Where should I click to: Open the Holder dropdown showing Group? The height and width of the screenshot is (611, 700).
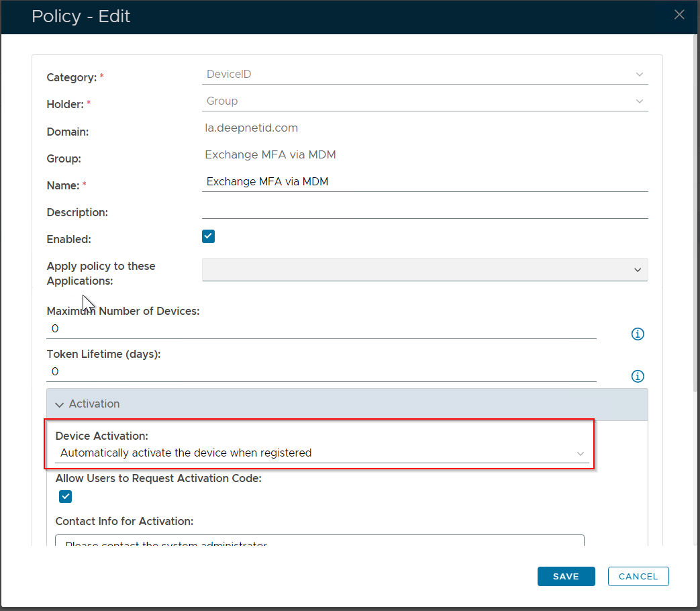coord(424,101)
